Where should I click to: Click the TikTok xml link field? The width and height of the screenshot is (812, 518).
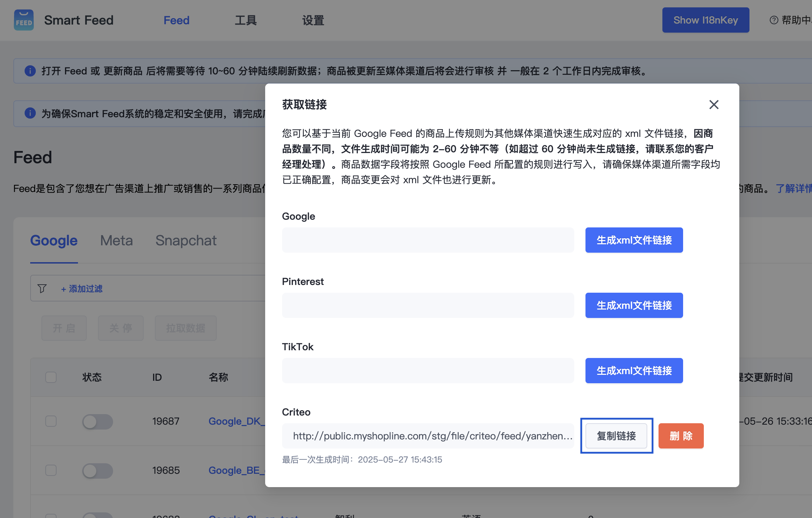[428, 371]
